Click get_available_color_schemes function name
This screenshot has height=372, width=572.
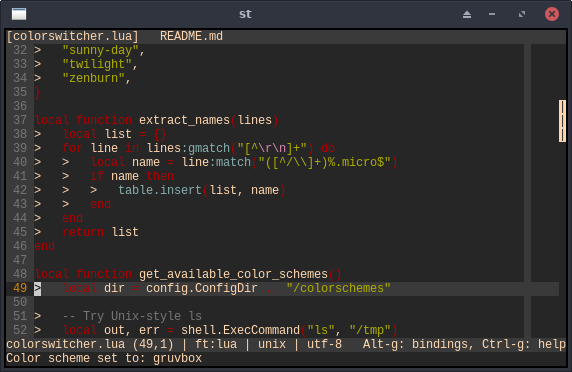click(233, 274)
